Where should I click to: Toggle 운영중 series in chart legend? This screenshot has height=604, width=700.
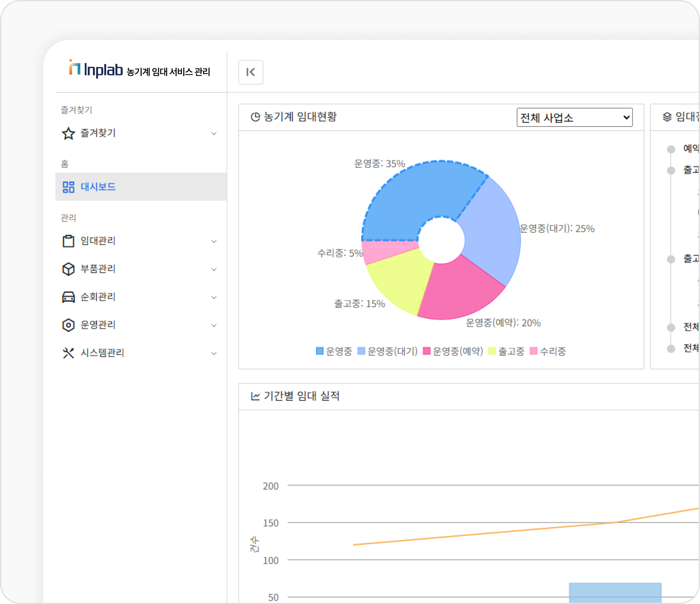click(334, 351)
